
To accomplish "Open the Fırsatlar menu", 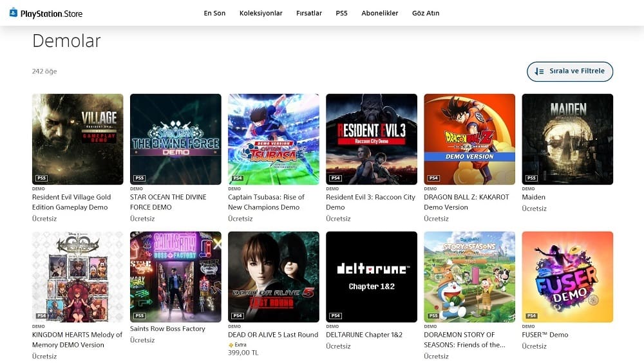I will tap(309, 13).
